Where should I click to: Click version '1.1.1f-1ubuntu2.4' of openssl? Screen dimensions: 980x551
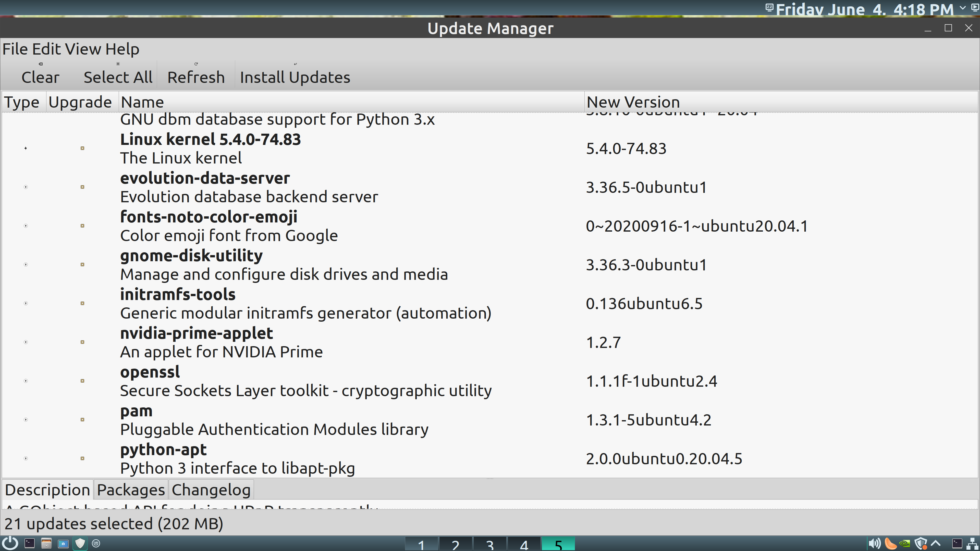[x=652, y=381]
